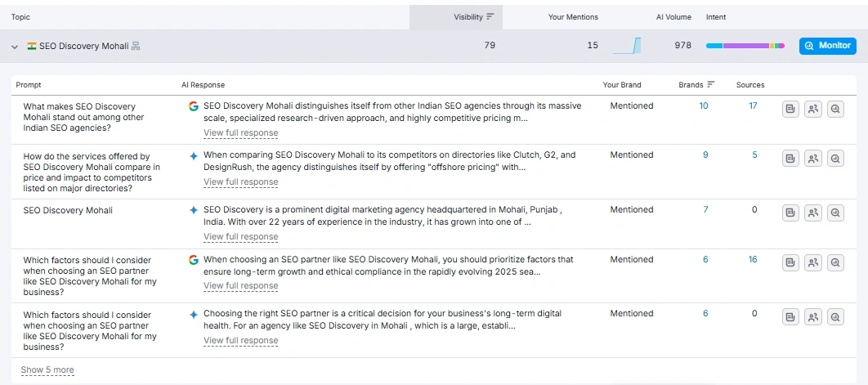
Task: Click the 'AI Response' column header
Action: pyautogui.click(x=204, y=85)
